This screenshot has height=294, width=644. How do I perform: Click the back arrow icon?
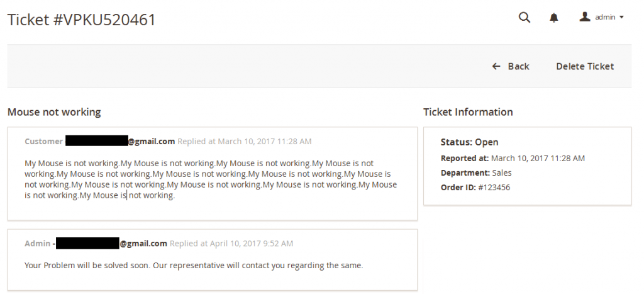[496, 66]
